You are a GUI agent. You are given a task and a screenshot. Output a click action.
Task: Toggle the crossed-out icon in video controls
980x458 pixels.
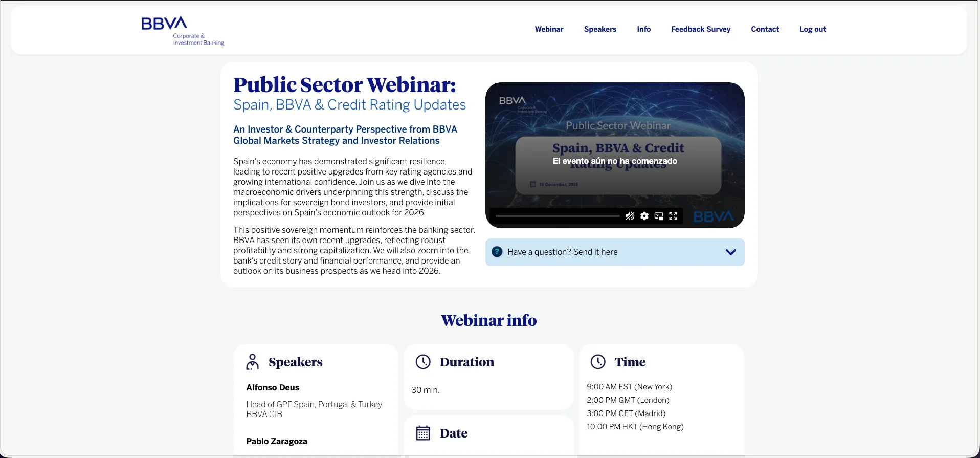coord(630,216)
